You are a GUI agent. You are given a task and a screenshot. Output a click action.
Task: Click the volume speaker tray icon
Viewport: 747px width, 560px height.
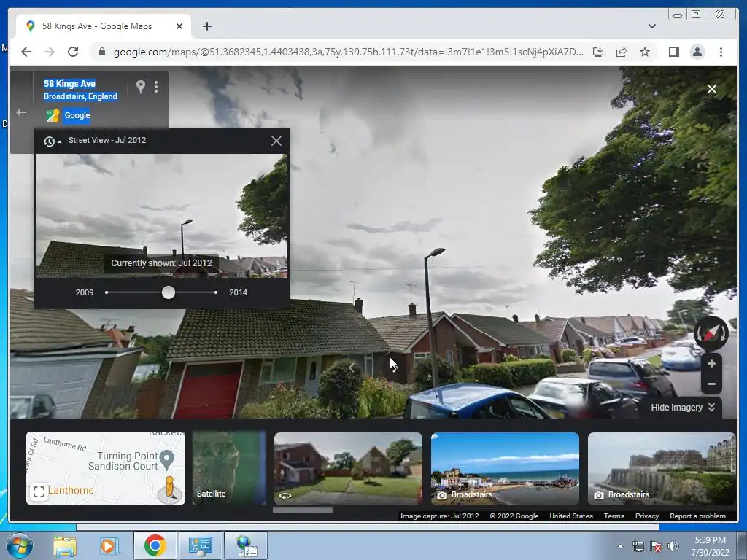(673, 546)
